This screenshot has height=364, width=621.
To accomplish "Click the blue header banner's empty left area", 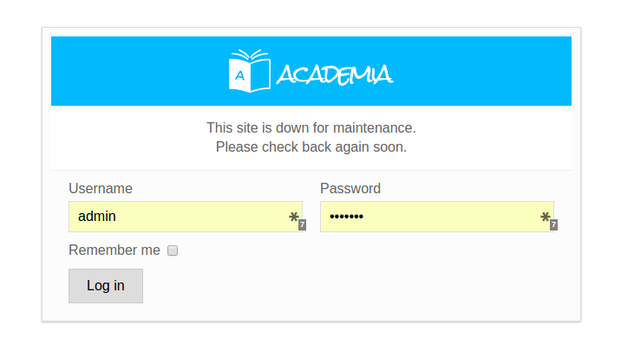I will point(130,71).
